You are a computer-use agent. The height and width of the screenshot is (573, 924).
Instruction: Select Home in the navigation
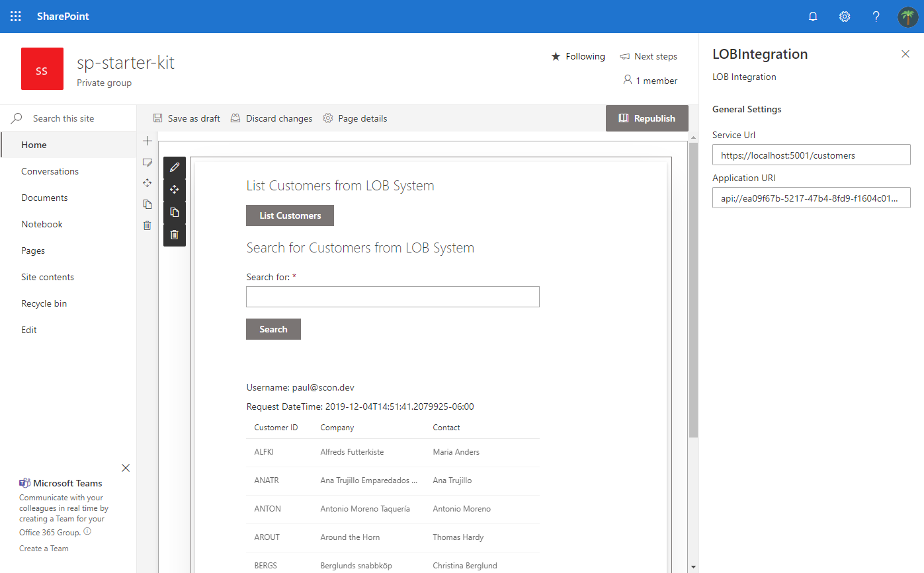click(68, 145)
